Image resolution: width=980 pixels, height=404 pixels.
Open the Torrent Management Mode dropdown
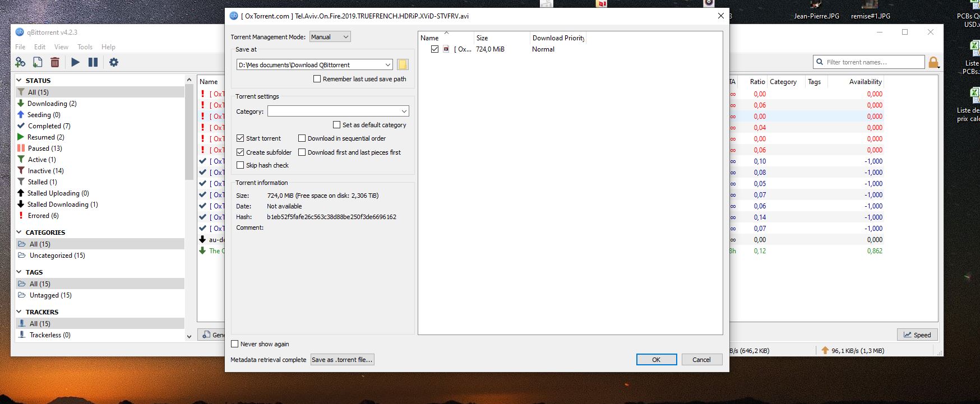pos(330,36)
